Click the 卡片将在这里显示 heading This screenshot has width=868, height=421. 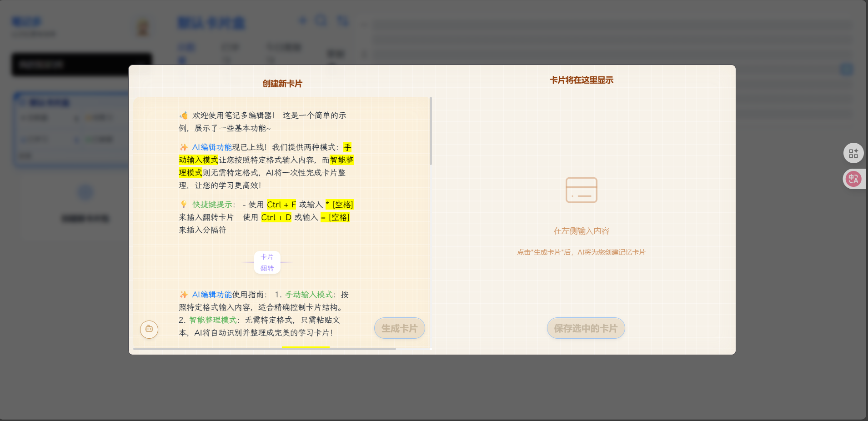(581, 80)
